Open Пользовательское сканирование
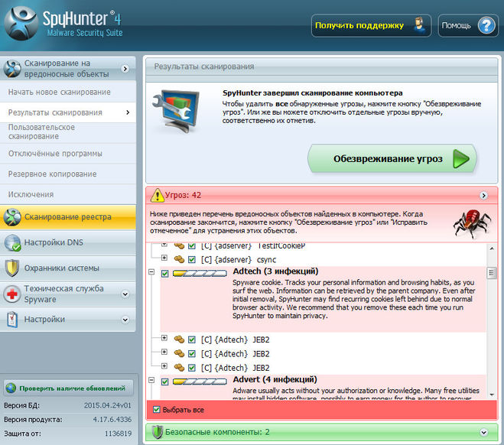504x445 pixels. click(x=68, y=132)
